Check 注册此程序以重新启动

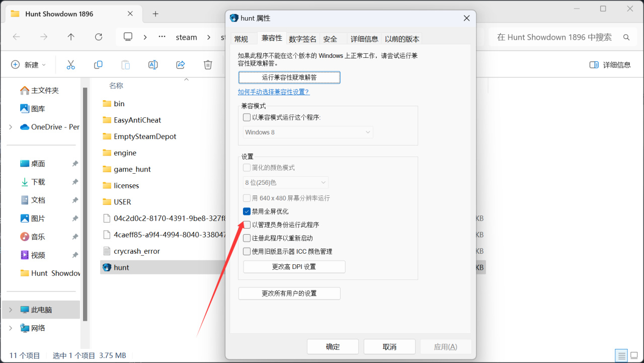click(x=247, y=238)
